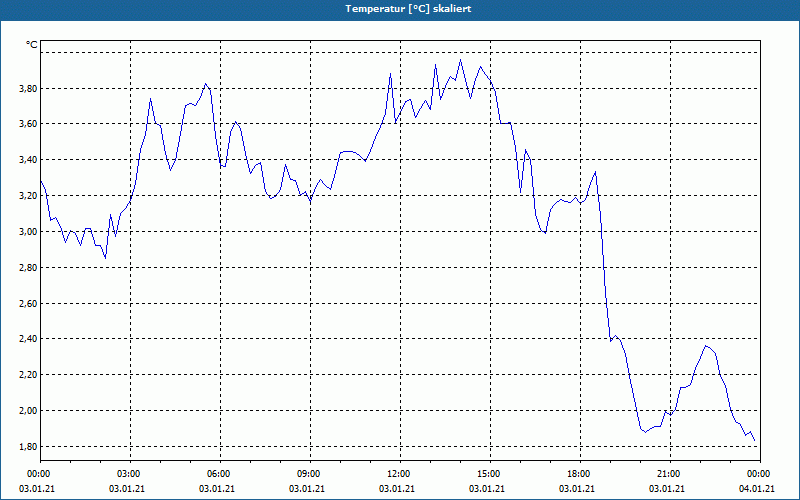
Task: Click the 04.01.21 date label
Action: coord(757,489)
